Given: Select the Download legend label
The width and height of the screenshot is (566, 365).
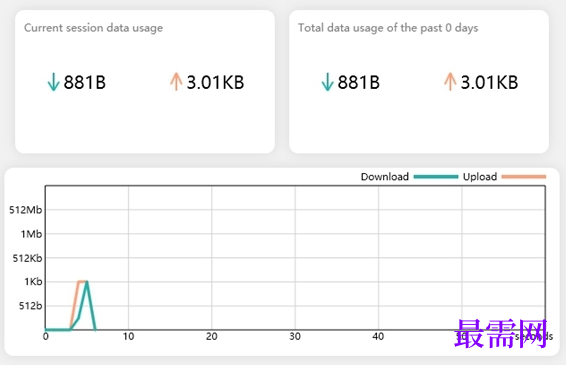Looking at the screenshot, I should pos(385,177).
